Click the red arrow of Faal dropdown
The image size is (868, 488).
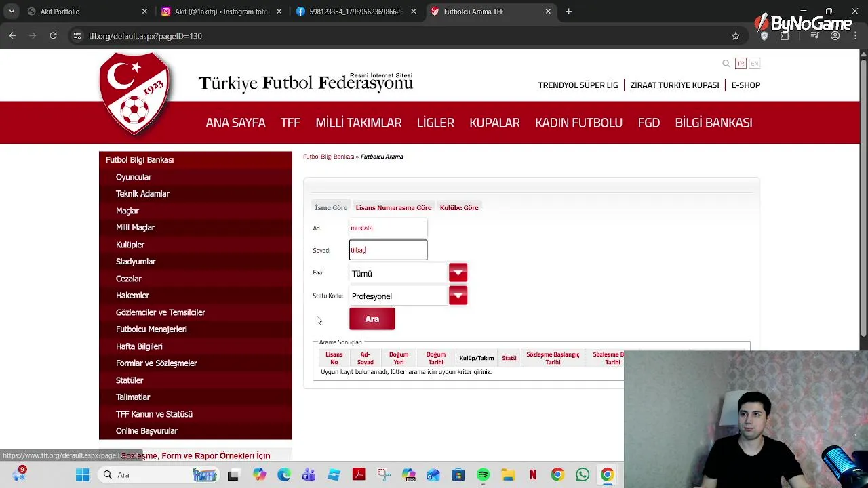458,273
